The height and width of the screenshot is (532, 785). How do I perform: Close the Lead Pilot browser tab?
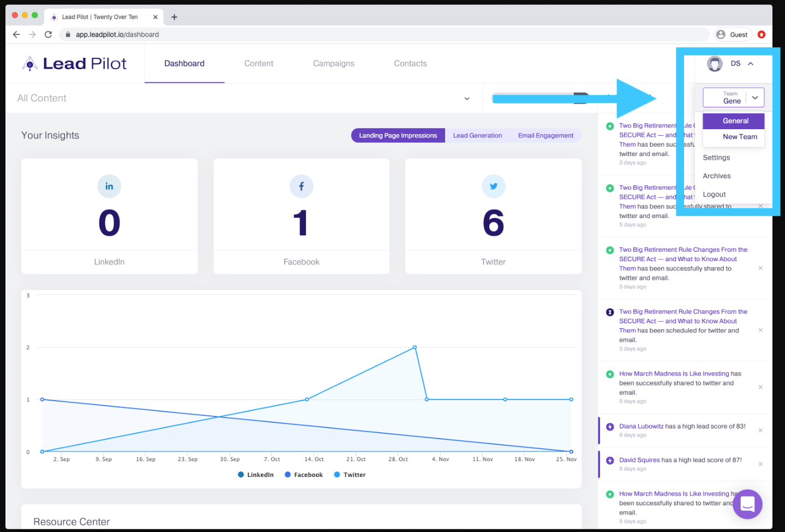(155, 17)
